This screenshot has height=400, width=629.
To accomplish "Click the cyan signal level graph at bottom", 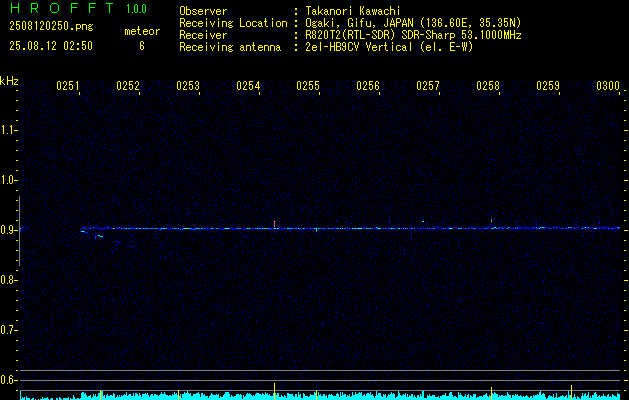I will [x=320, y=396].
